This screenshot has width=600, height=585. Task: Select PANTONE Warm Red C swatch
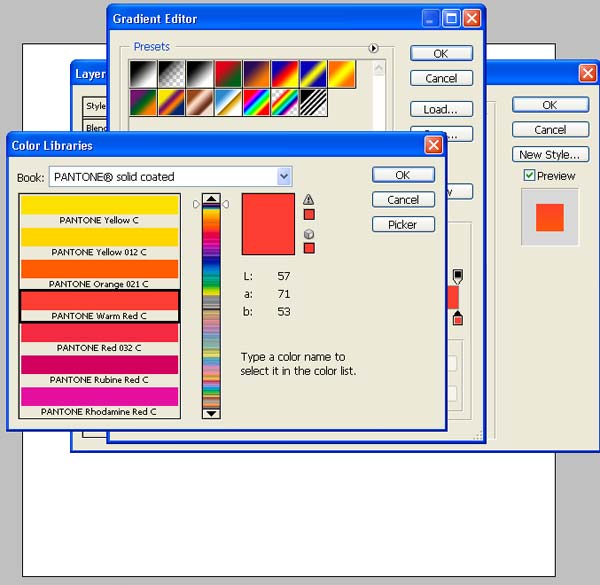pos(99,306)
